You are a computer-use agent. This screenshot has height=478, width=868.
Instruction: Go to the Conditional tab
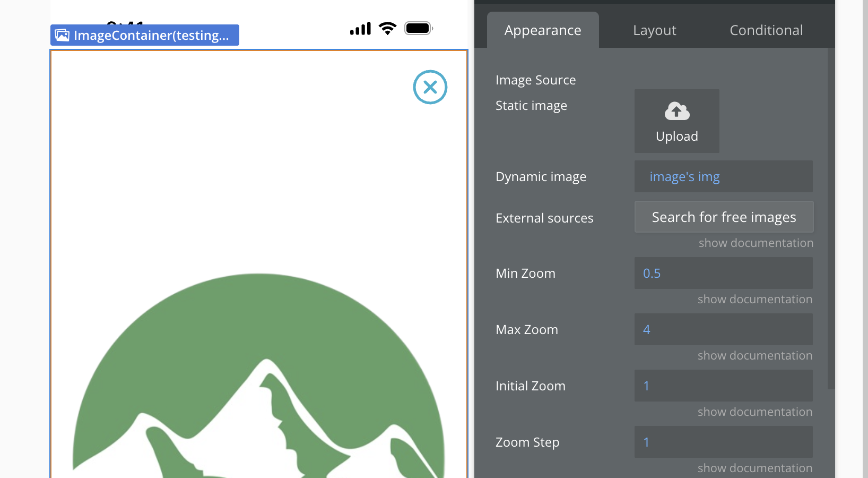coord(766,30)
